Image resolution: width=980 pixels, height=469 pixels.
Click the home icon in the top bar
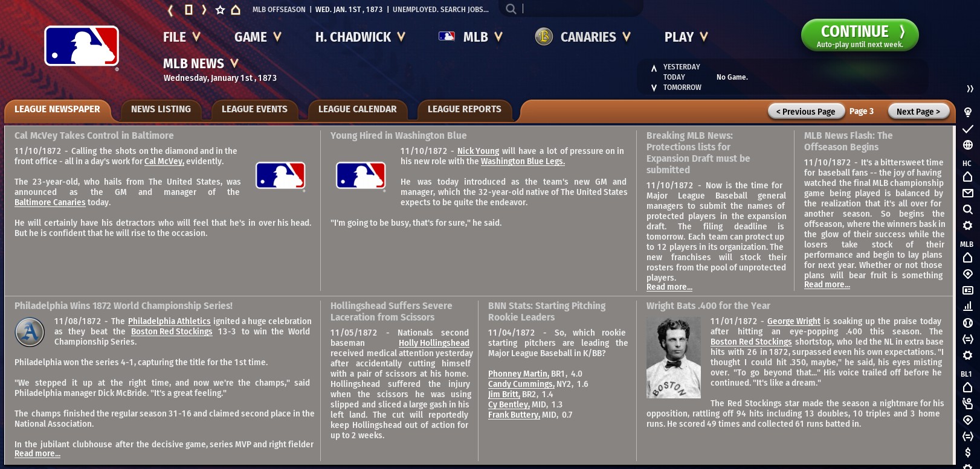point(236,10)
